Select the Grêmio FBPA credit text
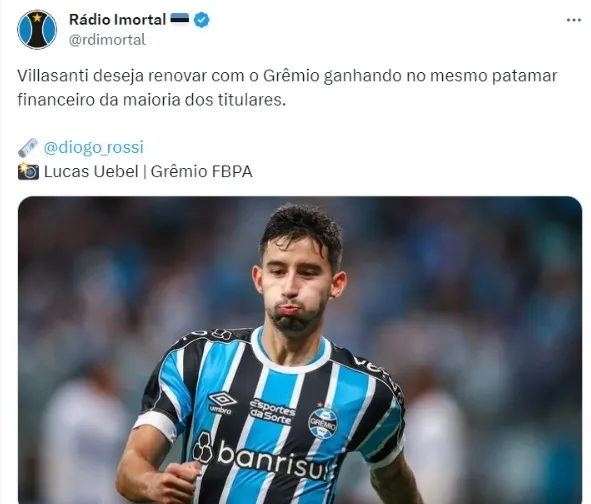The image size is (591, 504). click(x=201, y=172)
